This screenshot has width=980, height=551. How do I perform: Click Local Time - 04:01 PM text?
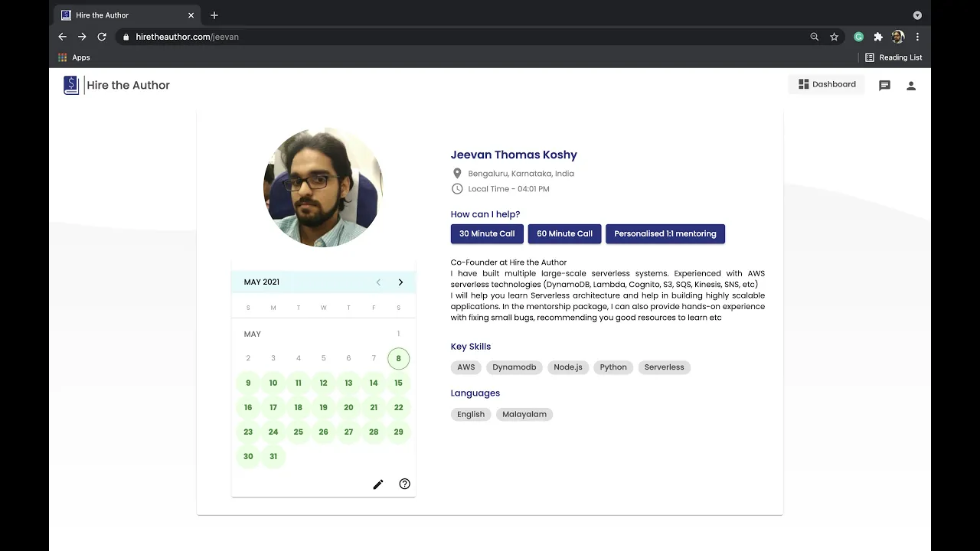click(509, 189)
